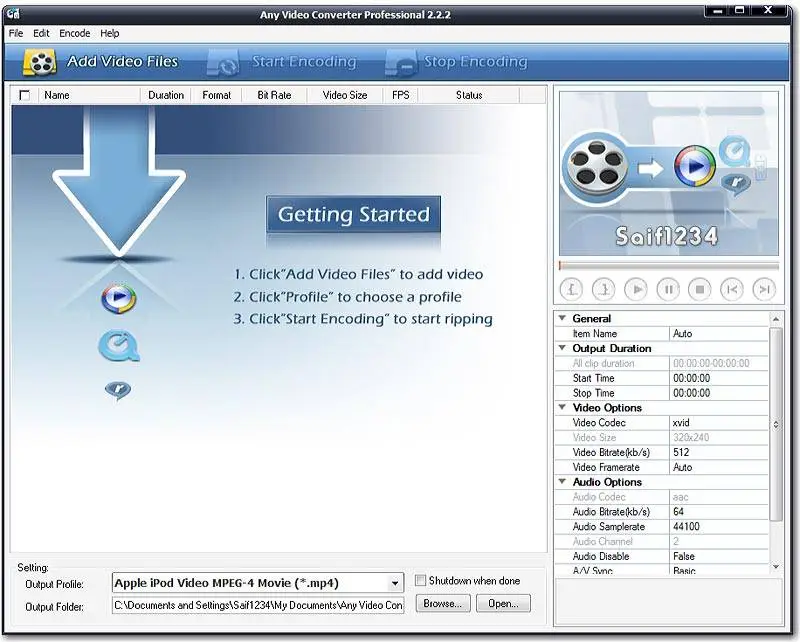The height and width of the screenshot is (642, 800).
Task: Click the Browse... button
Action: 443,603
